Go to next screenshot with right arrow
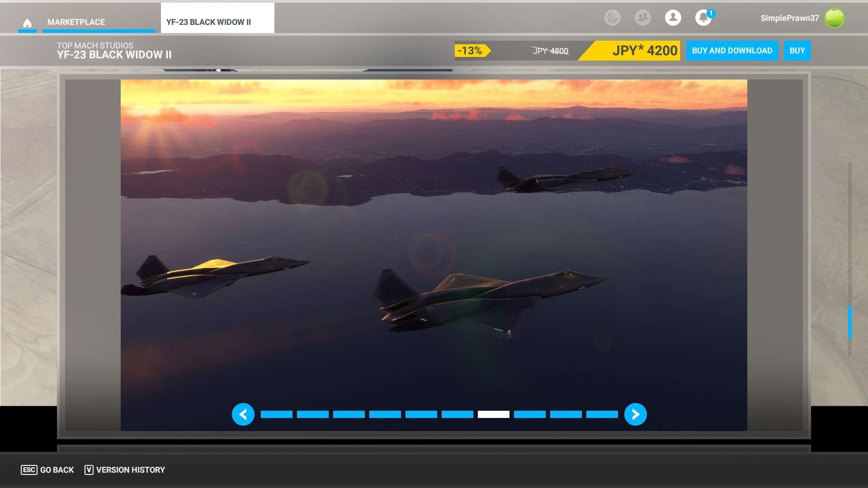 (635, 414)
